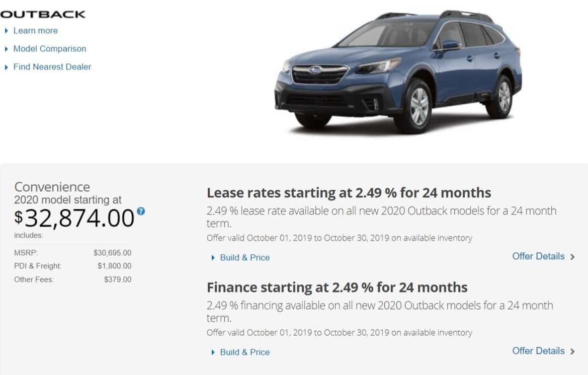Click the Convenience trim label
This screenshot has width=588, height=375.
click(51, 186)
